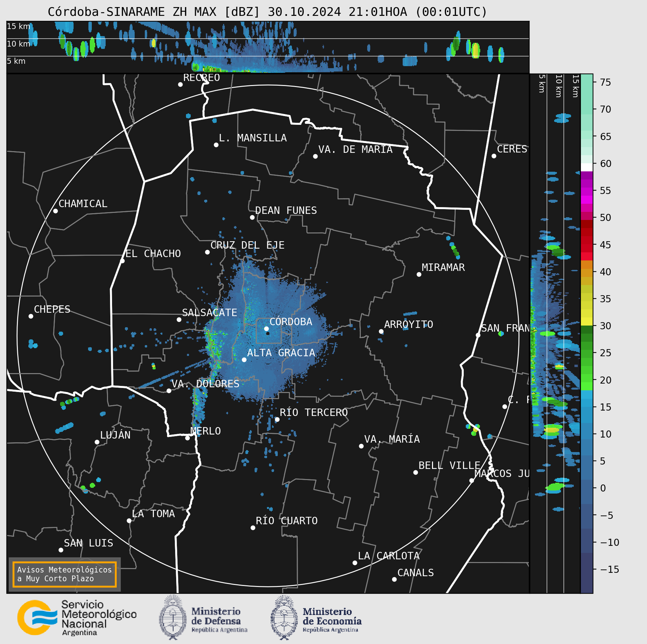Click the Ministerio de Defensa emblem
This screenshot has height=644, width=647.
click(x=173, y=617)
